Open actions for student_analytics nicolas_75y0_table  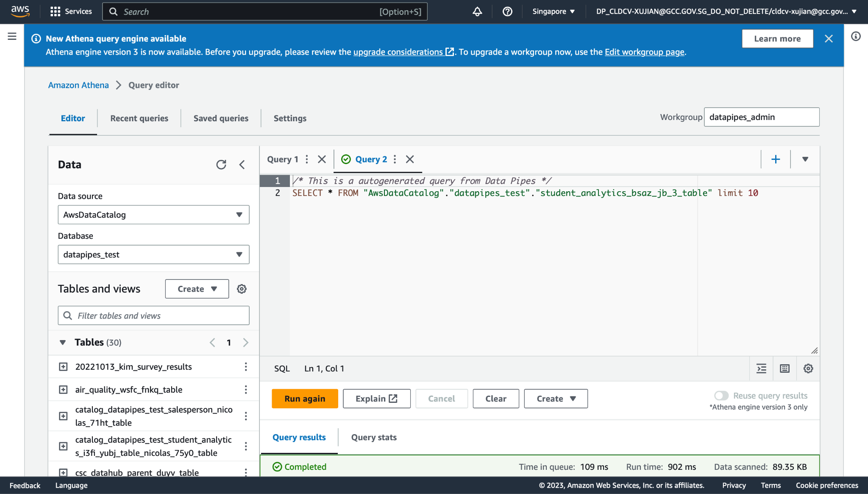tap(246, 446)
